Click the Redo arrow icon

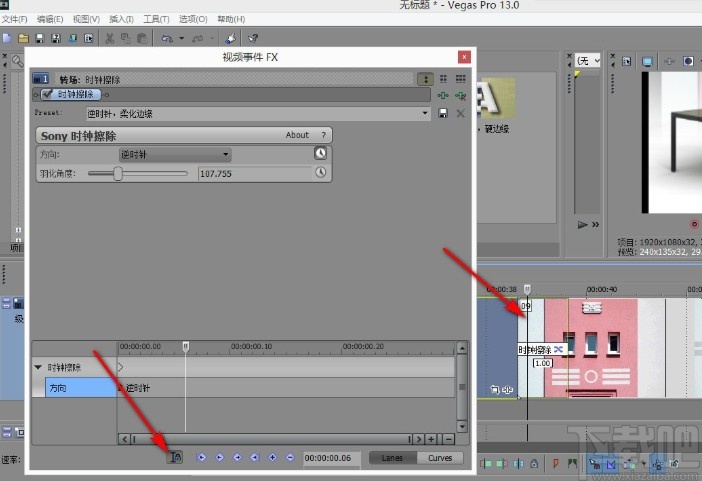197,39
